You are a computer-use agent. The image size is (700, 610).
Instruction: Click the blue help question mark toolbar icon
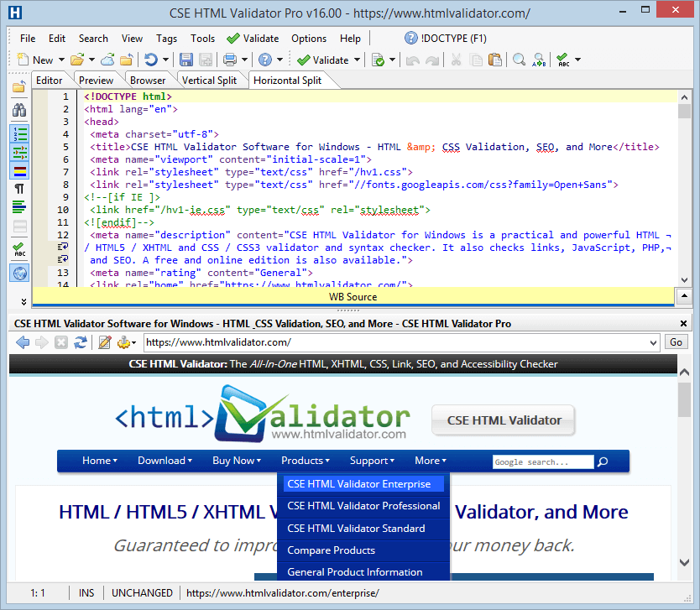tap(265, 60)
